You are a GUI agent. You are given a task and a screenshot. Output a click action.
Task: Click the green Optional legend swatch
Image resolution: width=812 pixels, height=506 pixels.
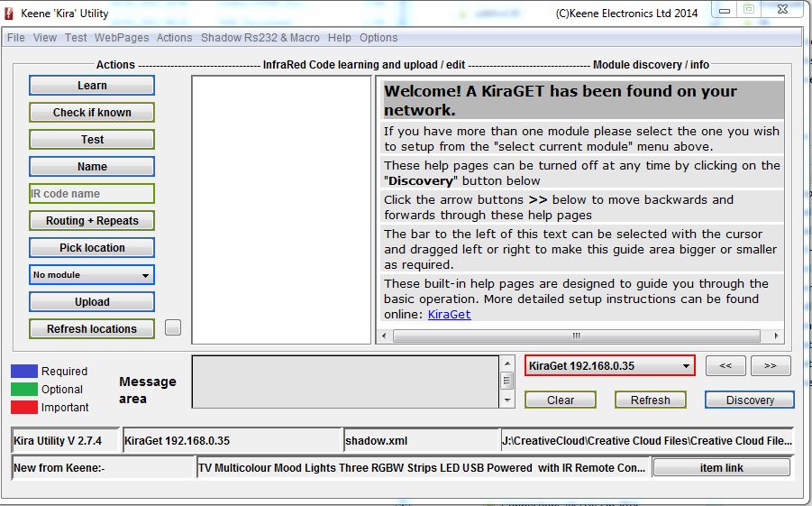click(x=23, y=390)
